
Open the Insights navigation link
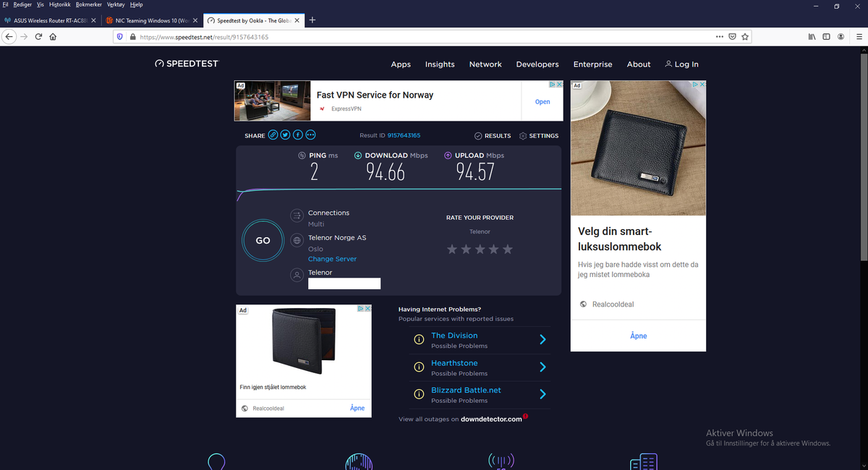tap(440, 64)
